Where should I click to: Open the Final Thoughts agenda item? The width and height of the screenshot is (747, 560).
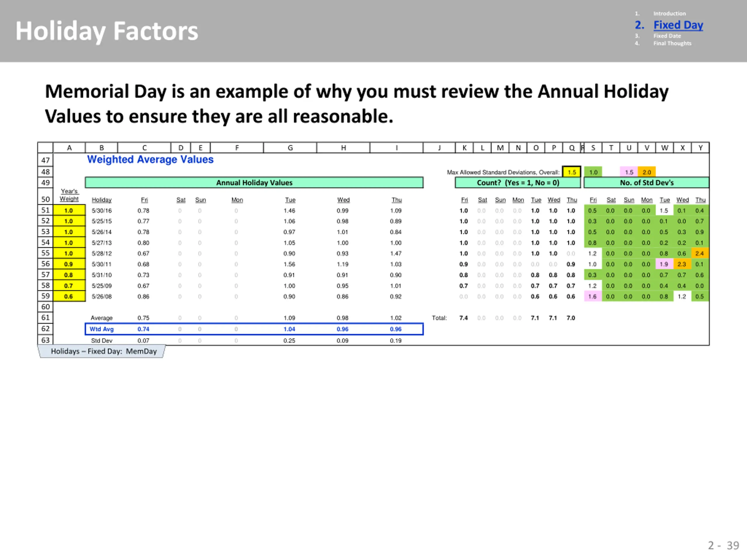pos(672,43)
